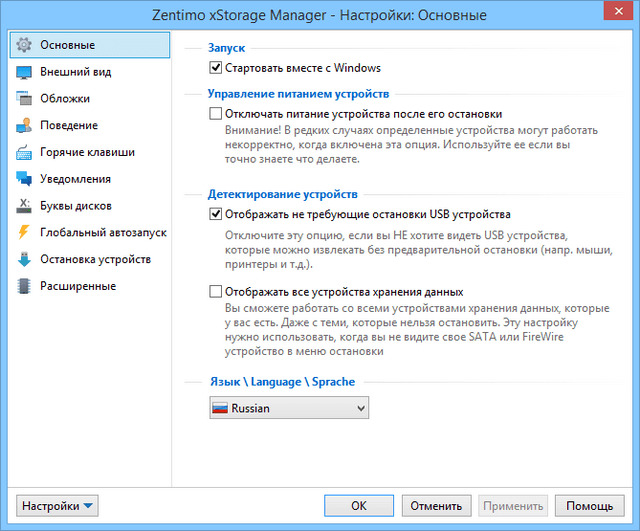The image size is (640, 531).
Task: Click the Остановка устройств arrow icon
Action: pyautogui.click(x=25, y=260)
